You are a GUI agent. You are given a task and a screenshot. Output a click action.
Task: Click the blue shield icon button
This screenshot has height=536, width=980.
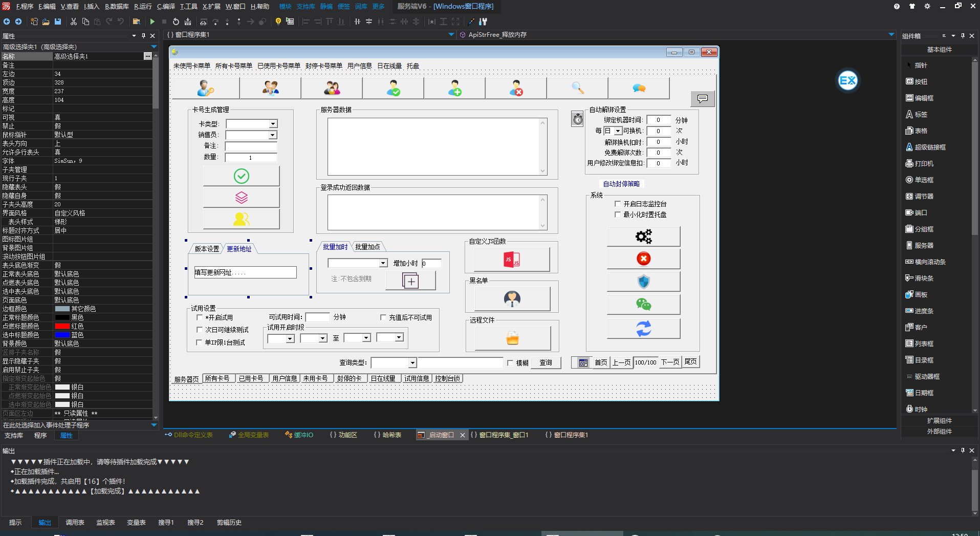click(x=644, y=282)
